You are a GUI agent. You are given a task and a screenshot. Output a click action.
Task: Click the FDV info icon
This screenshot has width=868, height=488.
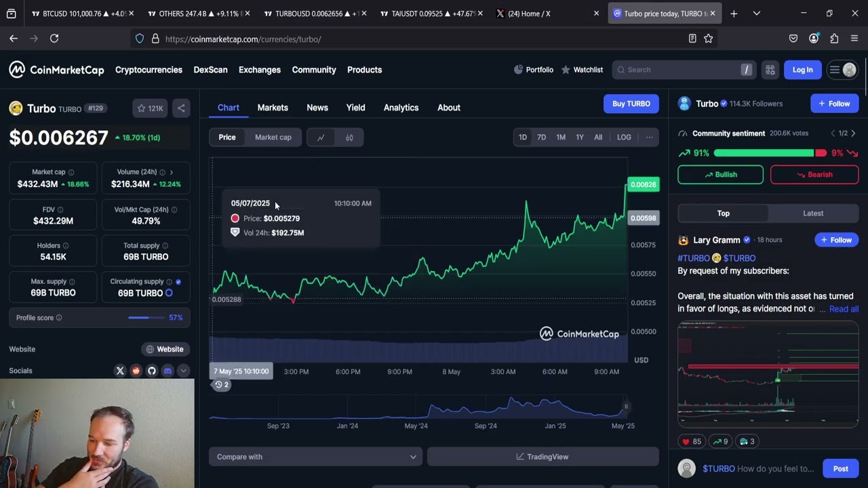click(60, 210)
